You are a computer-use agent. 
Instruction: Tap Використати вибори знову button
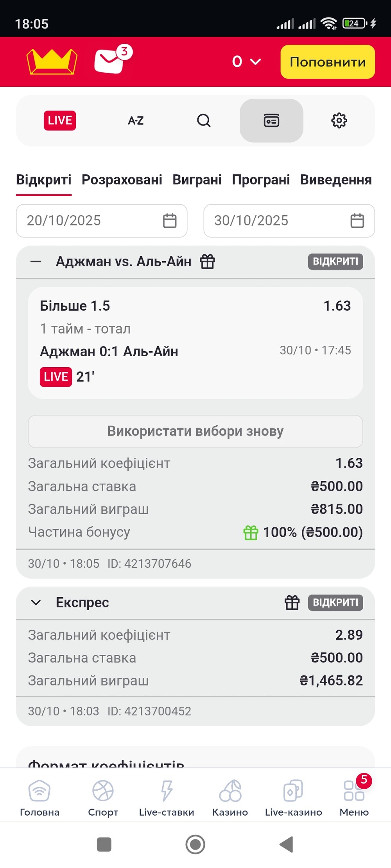195,431
